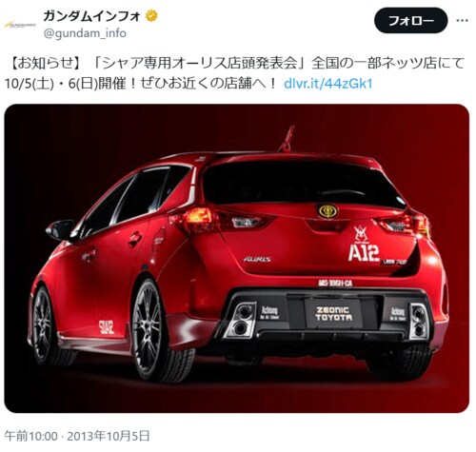Click the side mirror in the photo
The image size is (476, 452).
[60, 229]
